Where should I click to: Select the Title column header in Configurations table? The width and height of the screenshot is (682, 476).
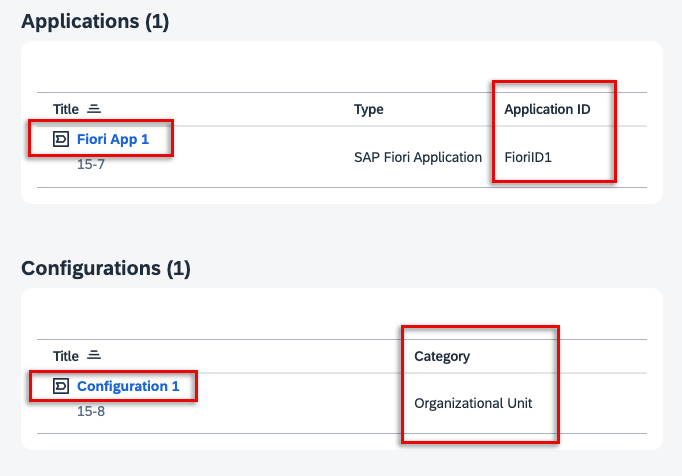(x=66, y=356)
